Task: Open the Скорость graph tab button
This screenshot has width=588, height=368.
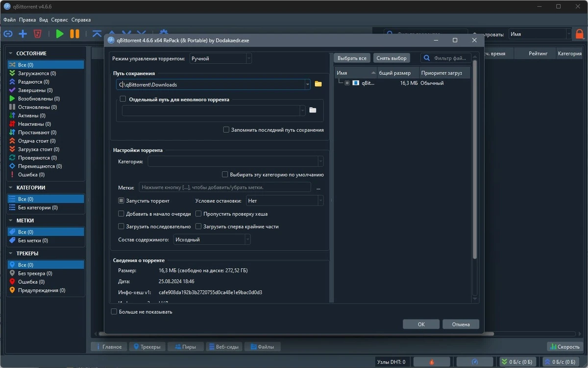Action: tap(565, 346)
